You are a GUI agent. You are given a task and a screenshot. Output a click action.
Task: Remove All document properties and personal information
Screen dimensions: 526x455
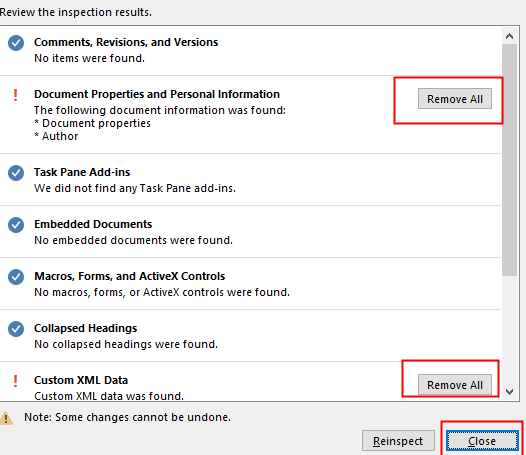click(x=455, y=99)
